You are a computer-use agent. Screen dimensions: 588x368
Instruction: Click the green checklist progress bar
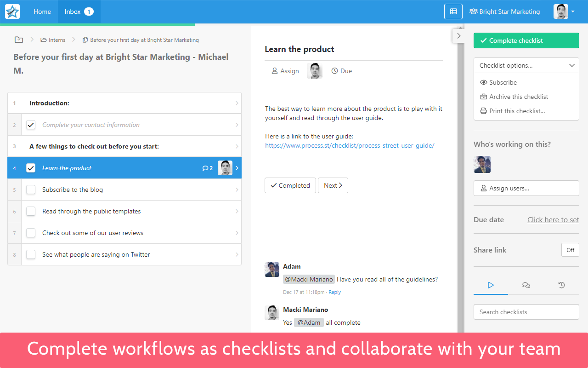[x=97, y=24]
